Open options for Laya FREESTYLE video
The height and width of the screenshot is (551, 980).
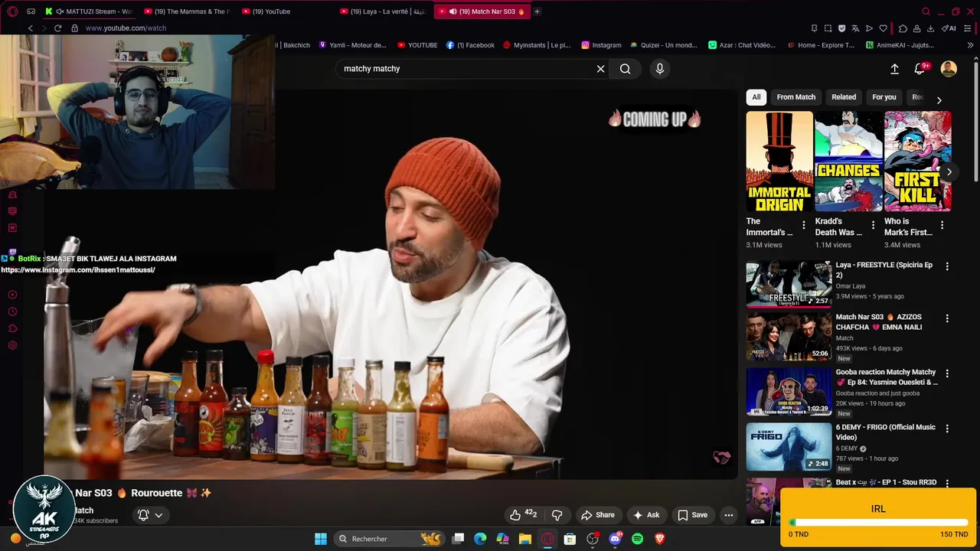click(x=947, y=266)
